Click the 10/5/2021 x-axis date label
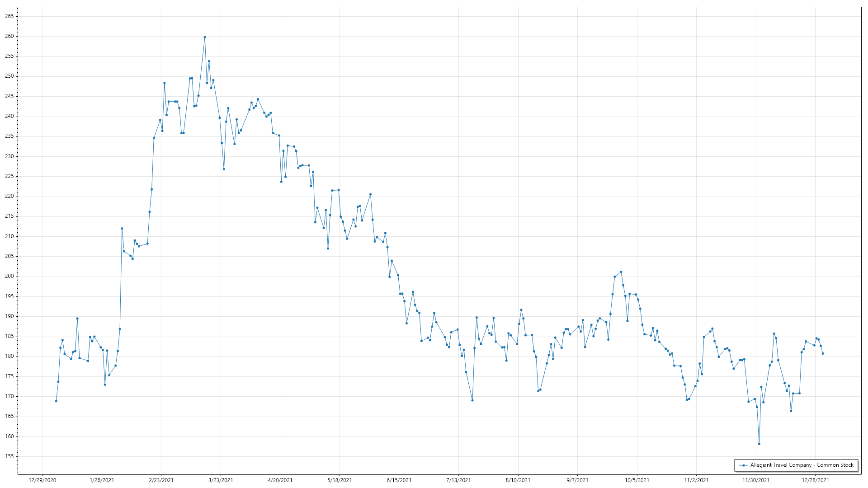The image size is (868, 488). (637, 480)
